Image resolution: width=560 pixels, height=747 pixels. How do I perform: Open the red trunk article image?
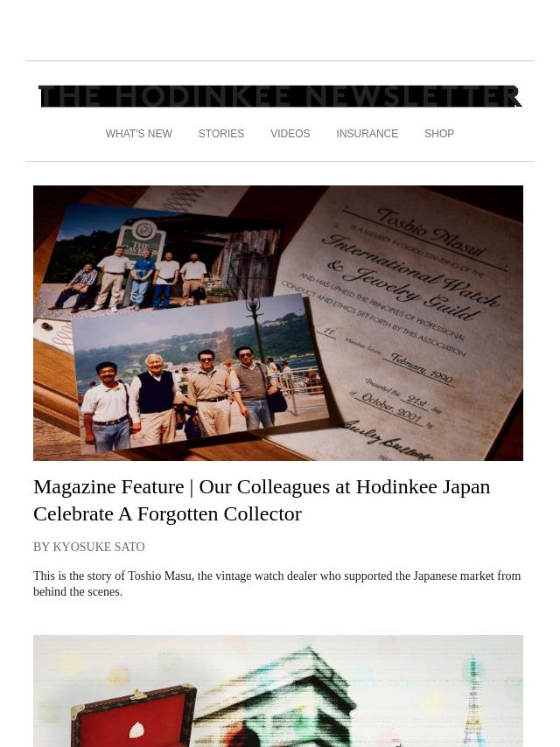(x=278, y=691)
